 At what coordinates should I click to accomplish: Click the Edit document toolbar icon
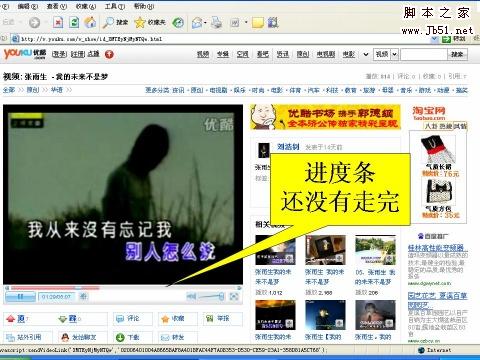(x=235, y=23)
